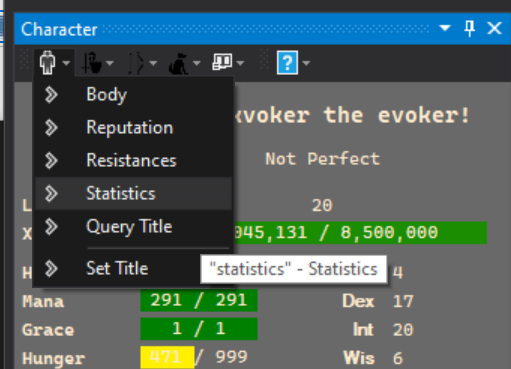Click the level value 20
Viewport: 511px width, 369px height.
click(322, 205)
